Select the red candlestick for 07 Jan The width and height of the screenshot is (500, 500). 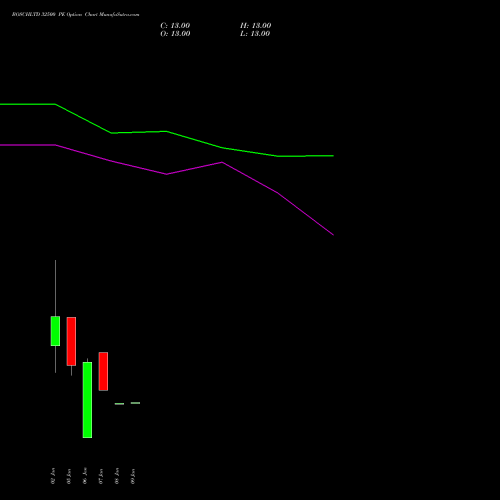pos(103,371)
